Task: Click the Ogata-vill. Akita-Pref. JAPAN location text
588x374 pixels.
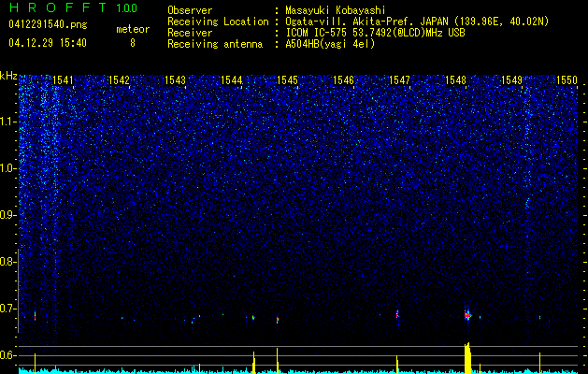Action: coord(415,22)
